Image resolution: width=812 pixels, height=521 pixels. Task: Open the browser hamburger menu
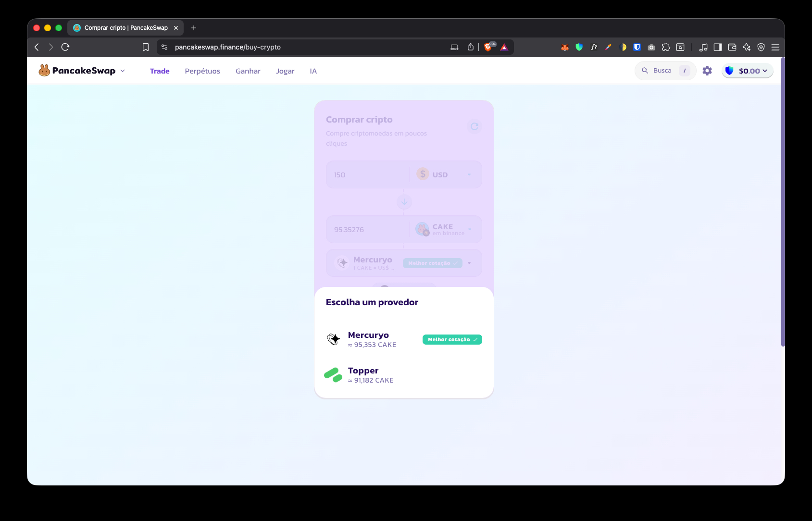775,47
